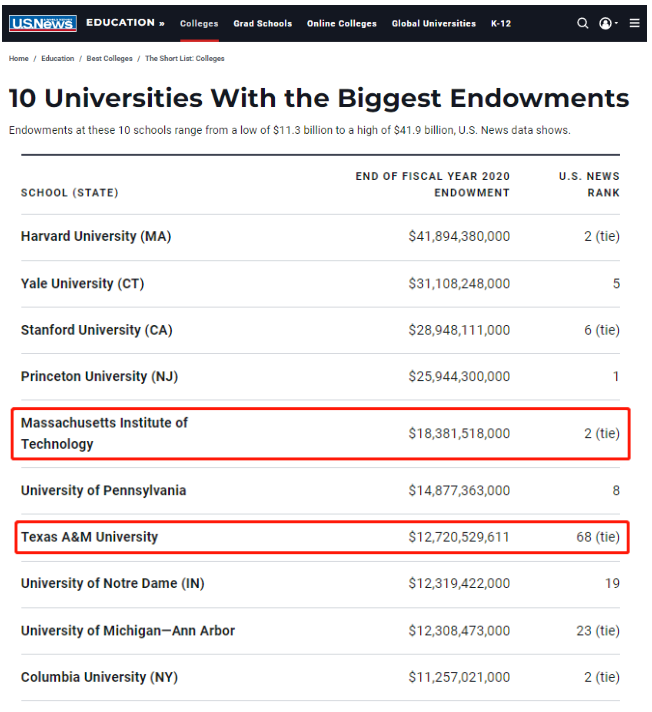This screenshot has width=652, height=712.
Task: Open the user account profile icon
Action: (x=605, y=23)
